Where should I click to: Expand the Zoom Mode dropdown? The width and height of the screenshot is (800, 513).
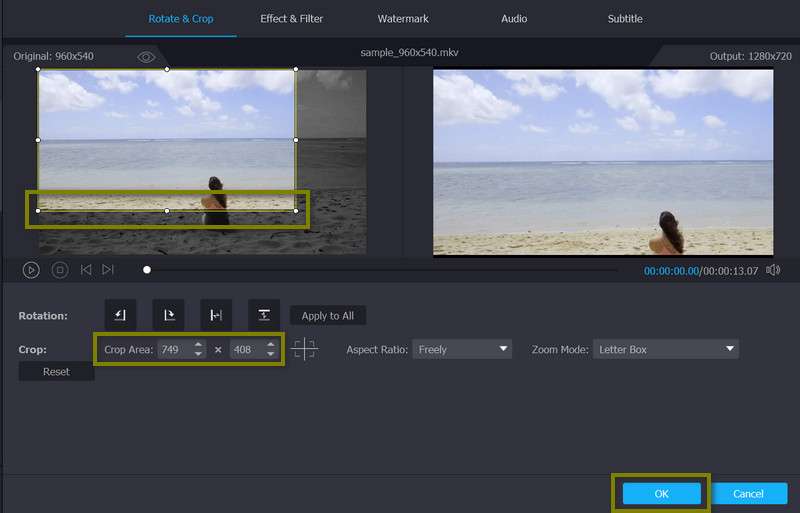(665, 350)
